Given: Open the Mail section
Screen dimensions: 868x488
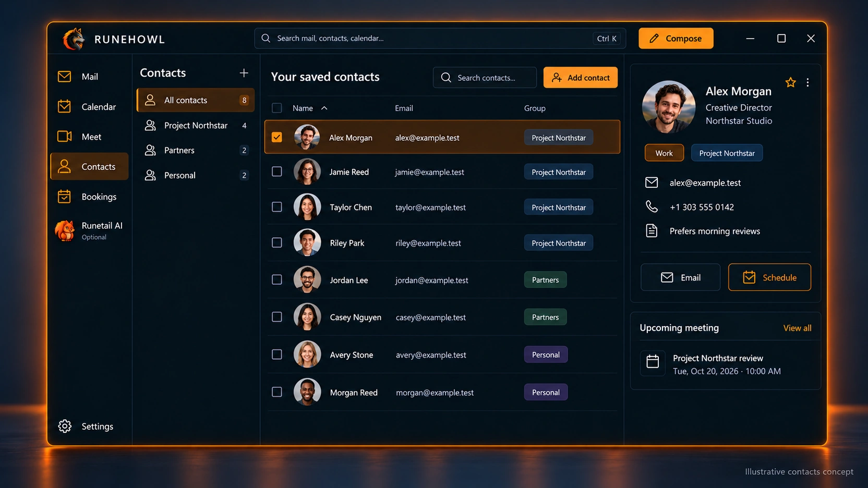Looking at the screenshot, I should point(89,77).
